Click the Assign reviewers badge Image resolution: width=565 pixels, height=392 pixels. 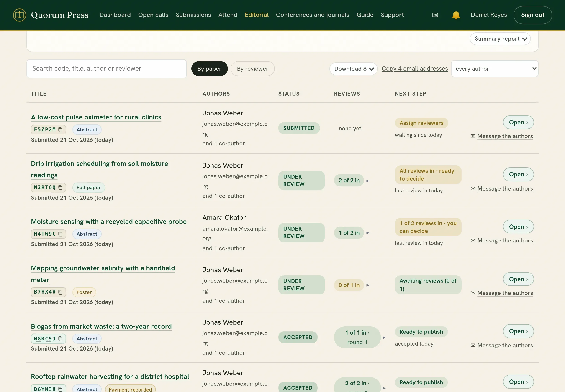[x=421, y=123]
